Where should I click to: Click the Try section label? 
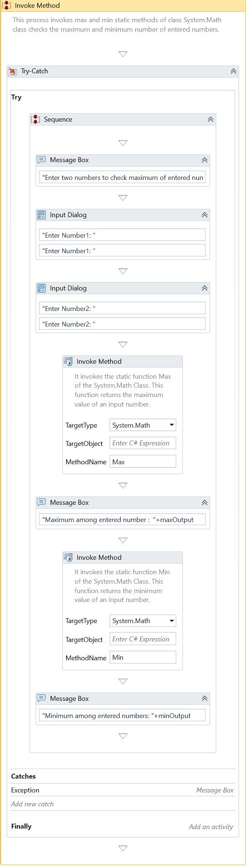coord(16,97)
